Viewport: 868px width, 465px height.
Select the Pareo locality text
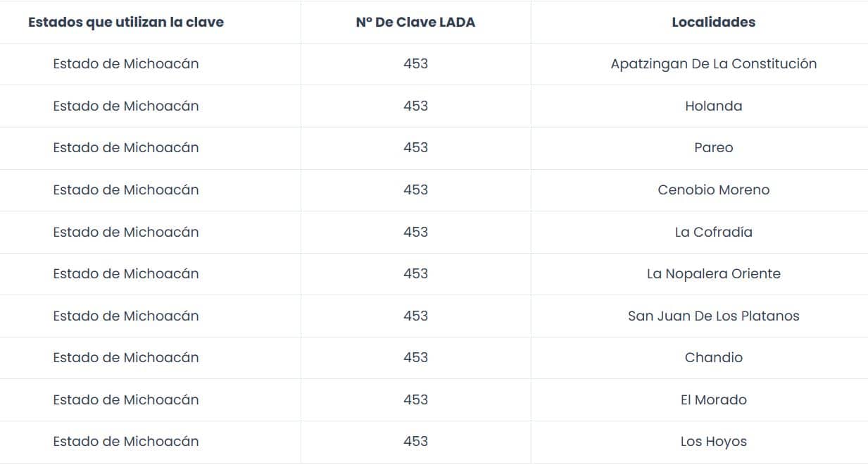tap(713, 147)
